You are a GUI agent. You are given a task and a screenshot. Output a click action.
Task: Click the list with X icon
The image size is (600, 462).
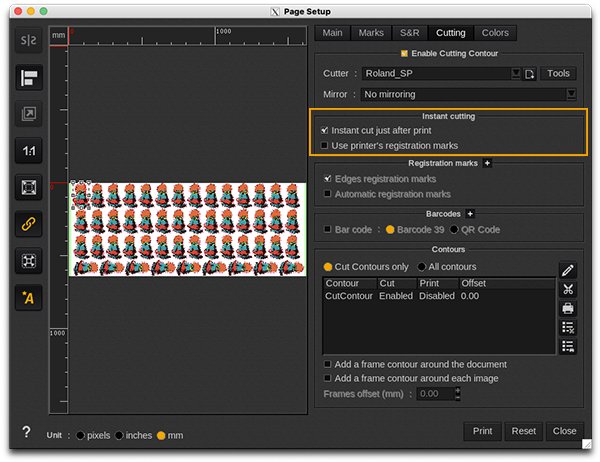pyautogui.click(x=568, y=327)
